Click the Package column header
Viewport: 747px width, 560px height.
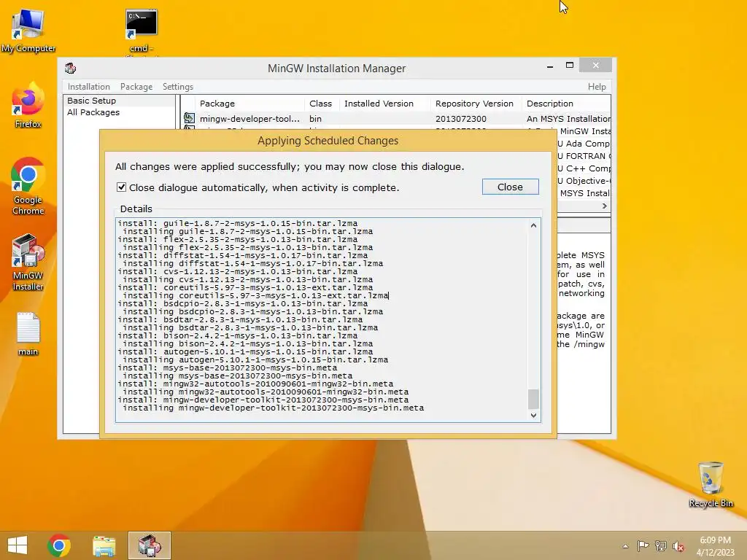249,104
